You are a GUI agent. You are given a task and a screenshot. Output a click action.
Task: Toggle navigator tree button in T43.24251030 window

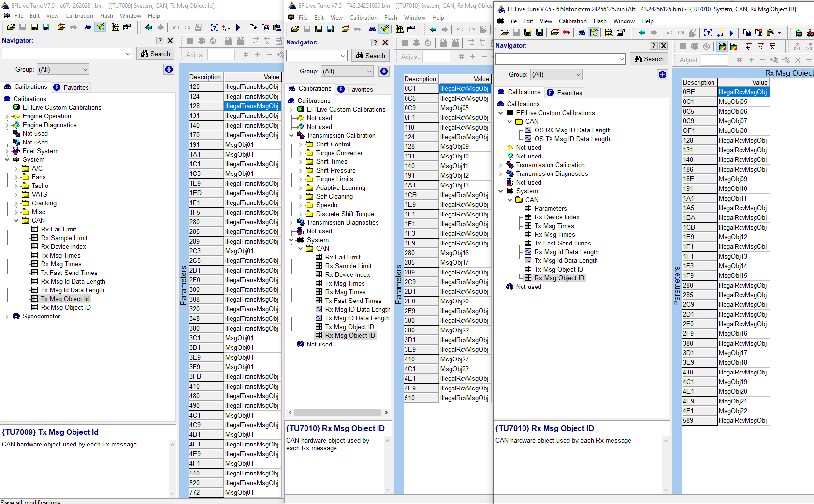pyautogui.click(x=385, y=29)
